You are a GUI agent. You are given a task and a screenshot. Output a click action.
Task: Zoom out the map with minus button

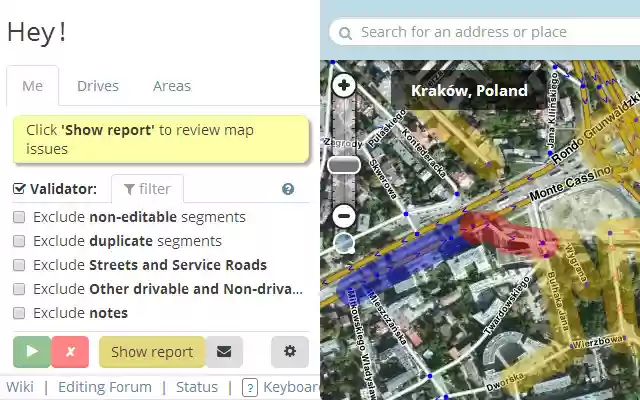[344, 216]
